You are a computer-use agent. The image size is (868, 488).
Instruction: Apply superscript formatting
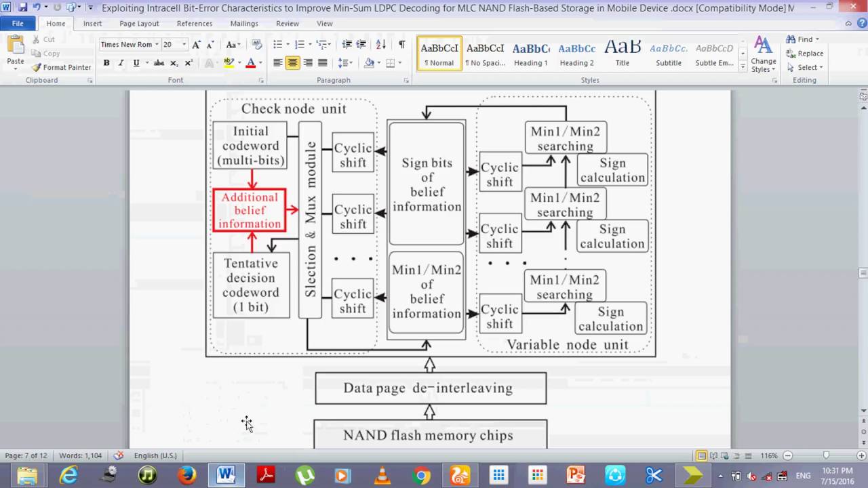pyautogui.click(x=189, y=63)
